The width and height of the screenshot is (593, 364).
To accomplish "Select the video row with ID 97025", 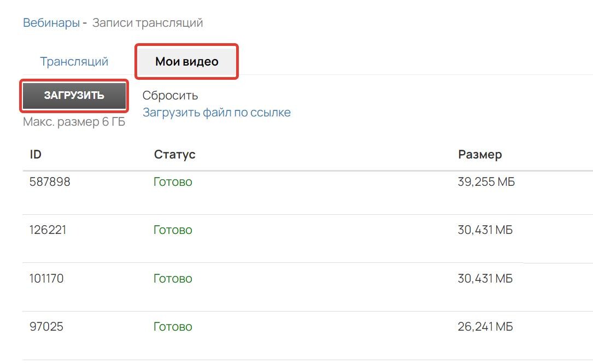I will coord(308,336).
